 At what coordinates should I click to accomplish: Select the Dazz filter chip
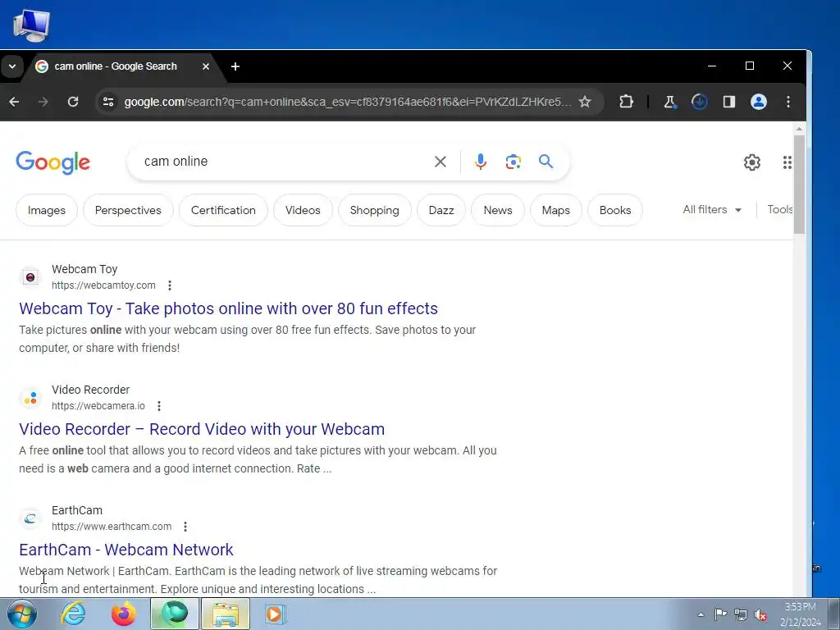click(441, 210)
